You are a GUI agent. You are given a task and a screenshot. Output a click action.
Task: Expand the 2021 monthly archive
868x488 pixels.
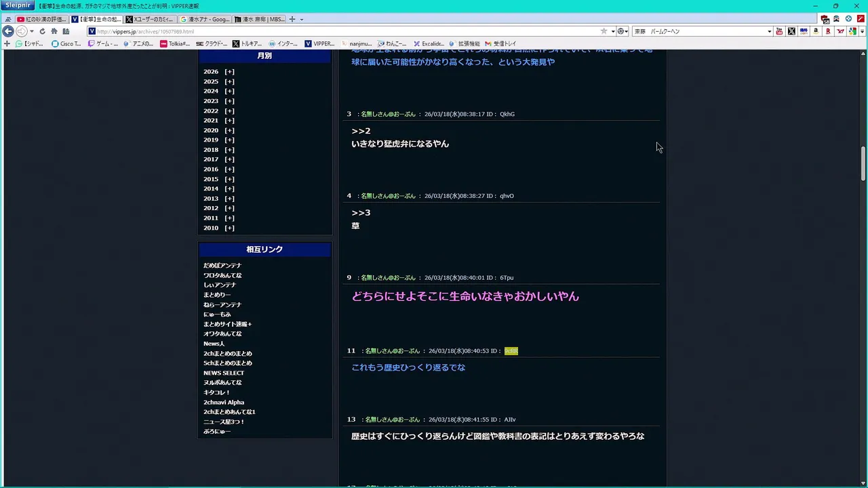(230, 121)
